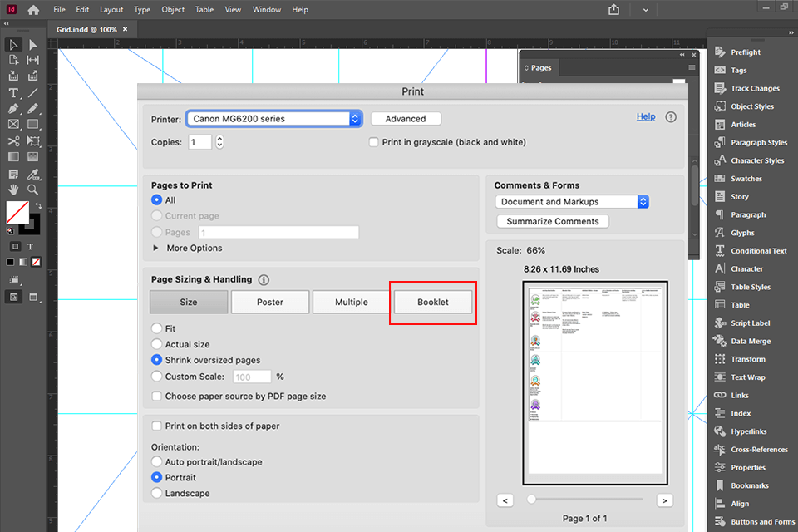The width and height of the screenshot is (798, 532).
Task: Select the Landscape orientation option
Action: coord(157,493)
